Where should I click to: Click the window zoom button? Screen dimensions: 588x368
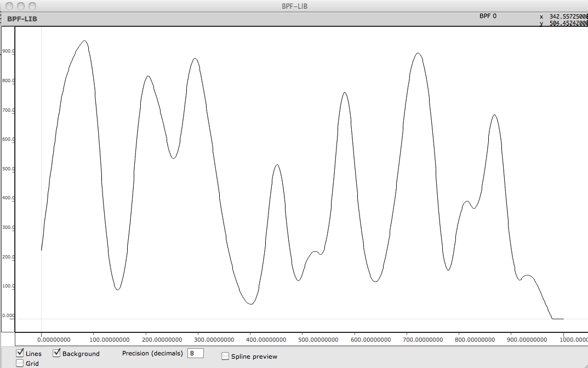click(x=32, y=6)
